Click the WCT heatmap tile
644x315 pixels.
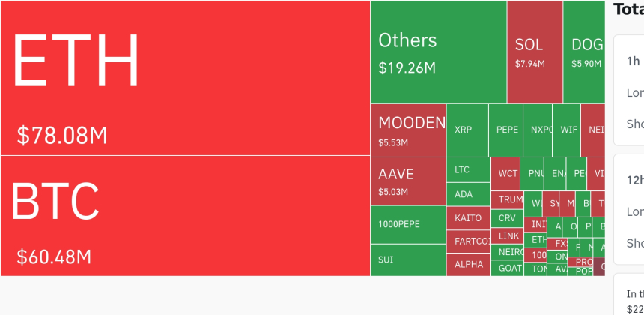(507, 174)
